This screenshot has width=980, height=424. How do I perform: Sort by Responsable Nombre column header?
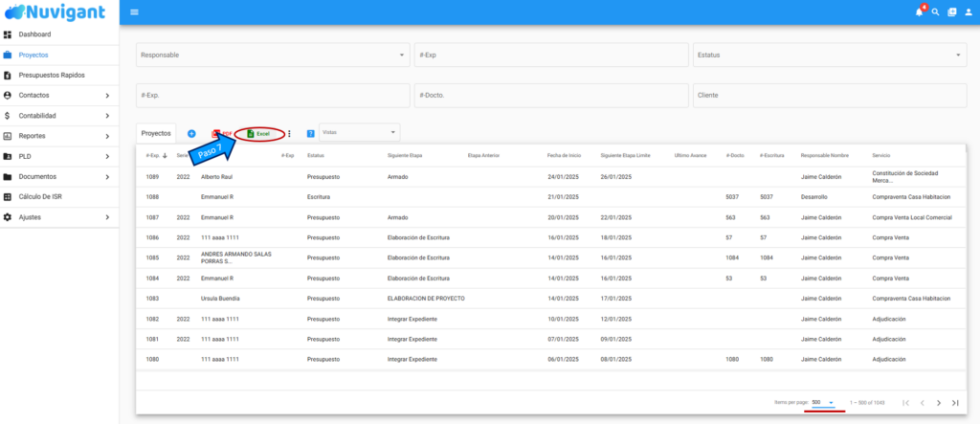click(x=824, y=156)
